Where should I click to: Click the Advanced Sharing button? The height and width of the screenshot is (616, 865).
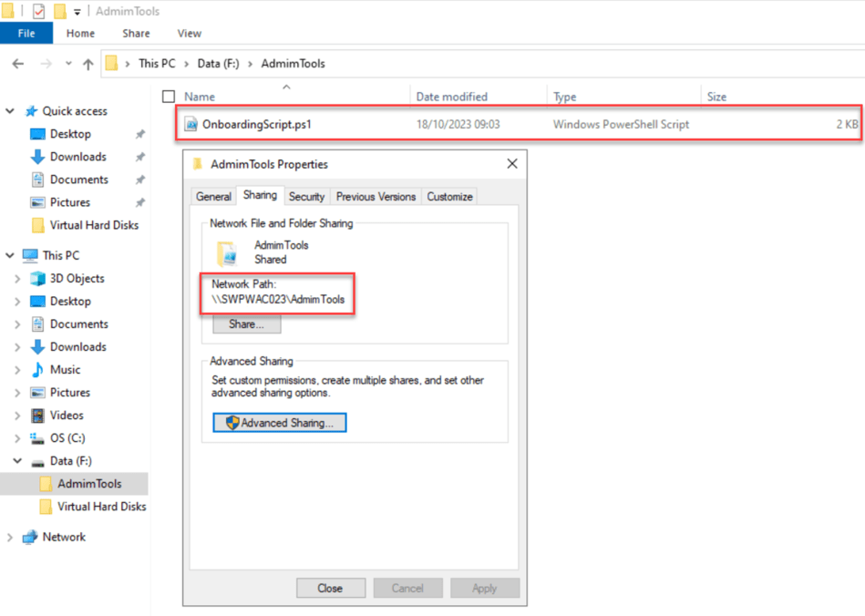[x=279, y=422]
